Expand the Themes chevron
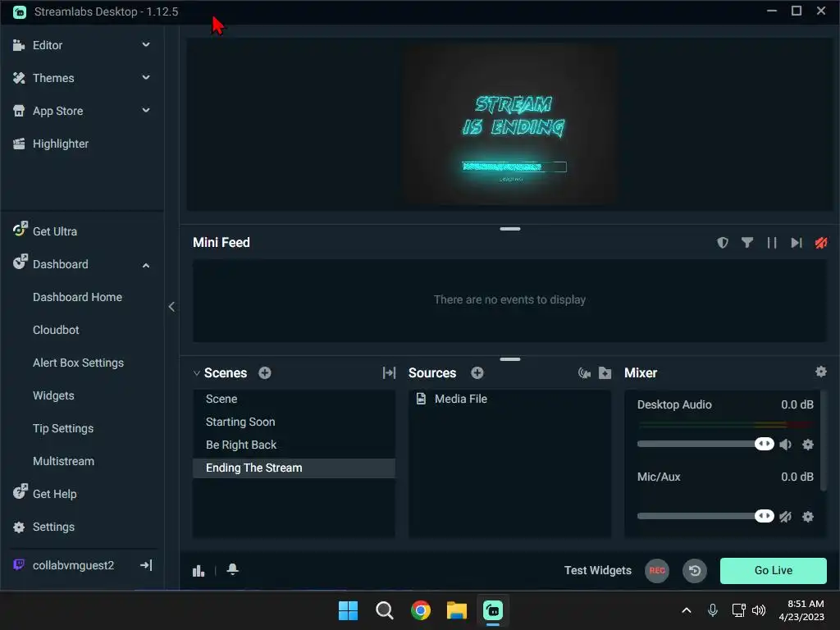 click(146, 78)
